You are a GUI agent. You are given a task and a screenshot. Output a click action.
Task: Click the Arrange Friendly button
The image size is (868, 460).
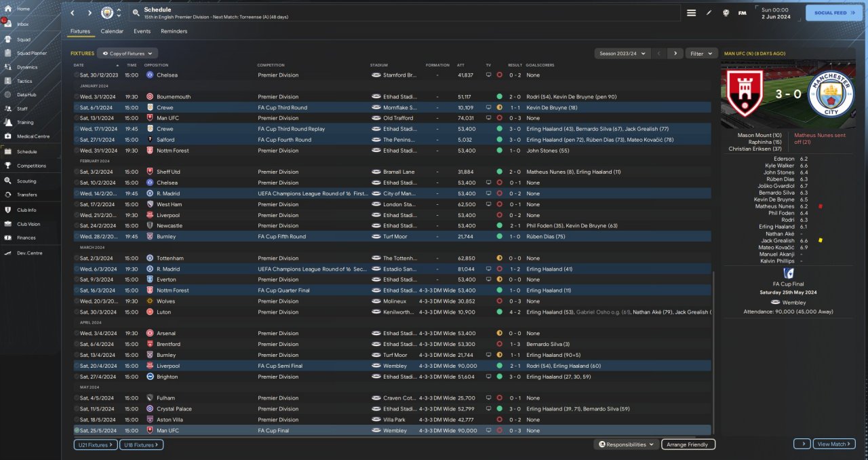click(688, 444)
